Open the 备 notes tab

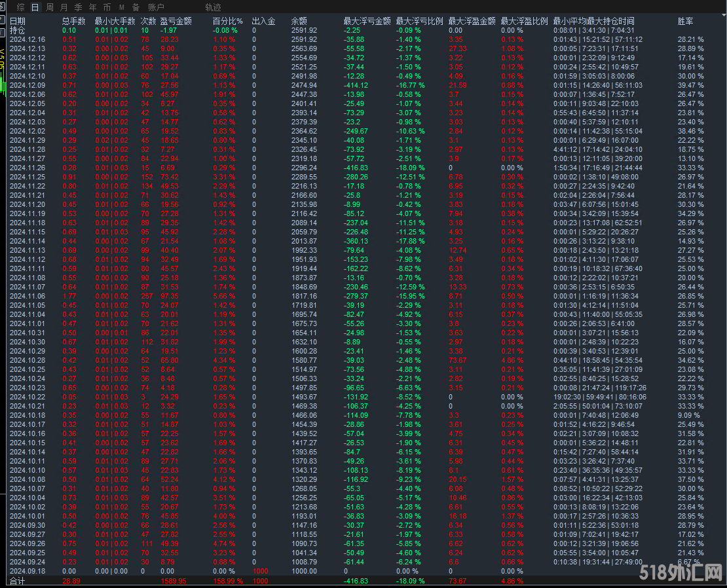[136, 7]
